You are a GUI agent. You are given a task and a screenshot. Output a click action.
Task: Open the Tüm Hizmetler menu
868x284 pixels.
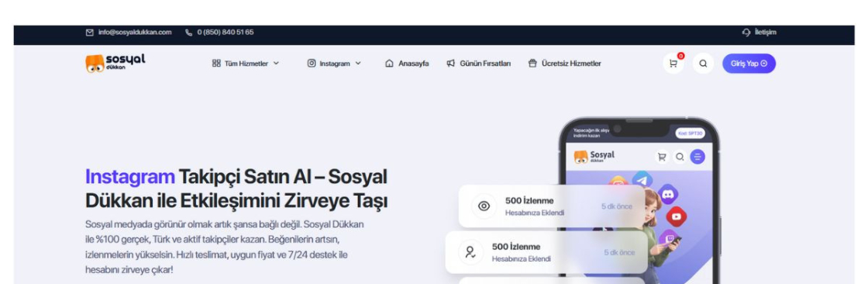coord(246,64)
